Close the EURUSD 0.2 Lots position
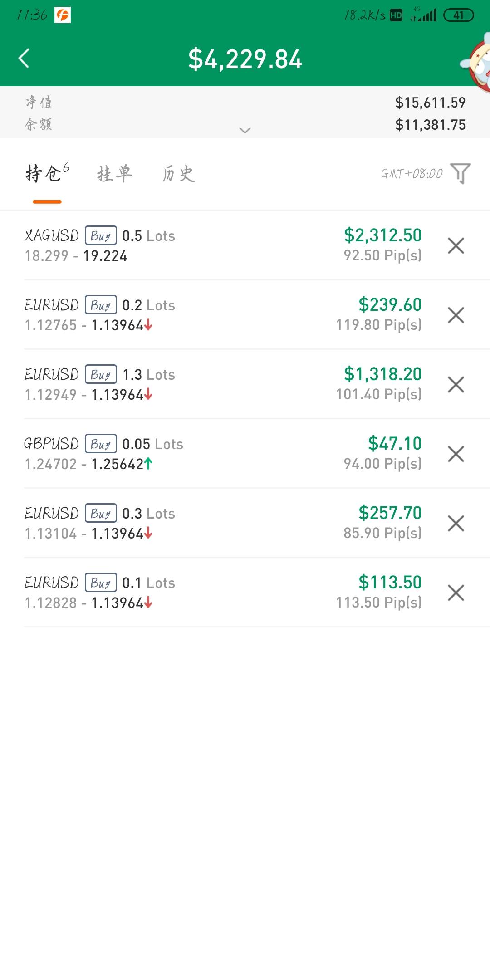This screenshot has width=490, height=980. (x=456, y=315)
